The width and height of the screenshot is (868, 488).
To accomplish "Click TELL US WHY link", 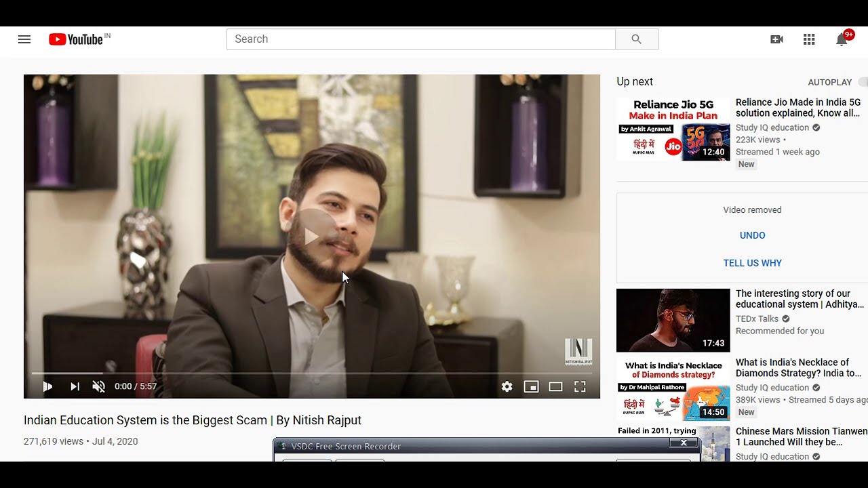I will click(x=753, y=263).
